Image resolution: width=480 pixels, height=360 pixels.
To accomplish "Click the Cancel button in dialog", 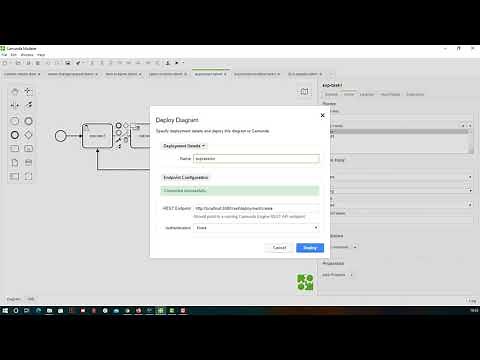I will click(279, 248).
